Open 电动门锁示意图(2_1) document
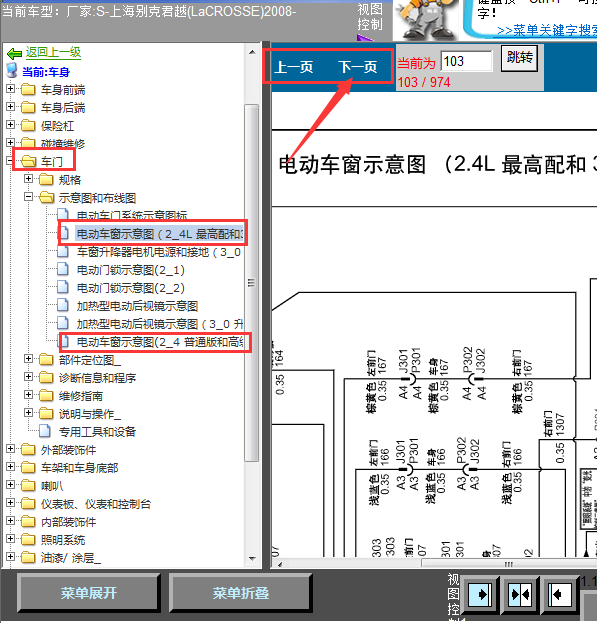Viewport: 597px width, 623px height. coord(131,270)
